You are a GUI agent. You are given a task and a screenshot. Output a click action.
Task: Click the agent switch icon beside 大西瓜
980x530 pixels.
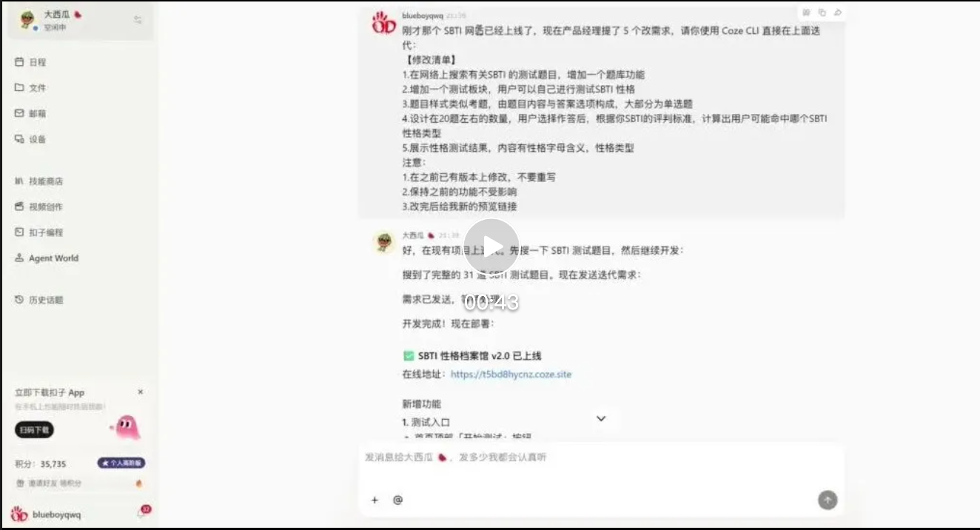(x=138, y=20)
